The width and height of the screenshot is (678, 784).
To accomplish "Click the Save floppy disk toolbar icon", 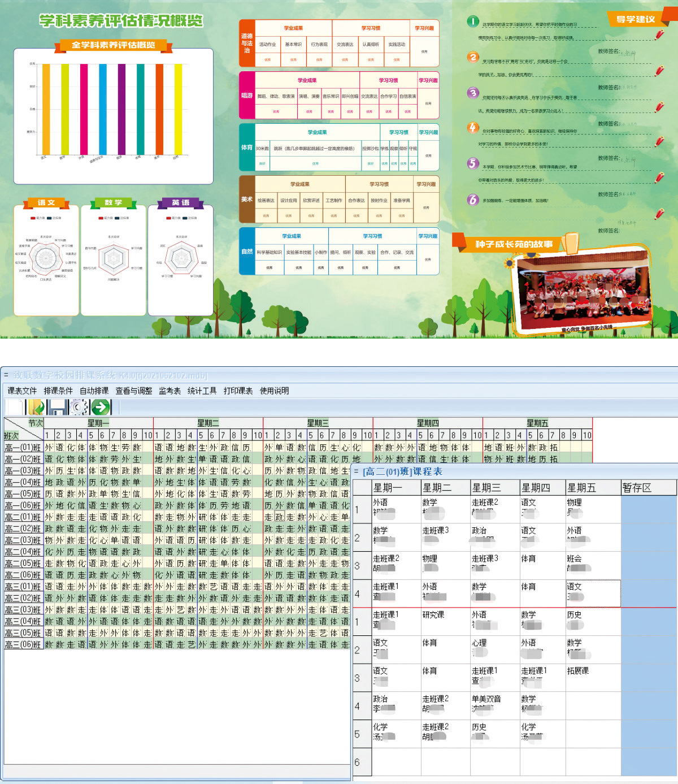I will point(58,407).
